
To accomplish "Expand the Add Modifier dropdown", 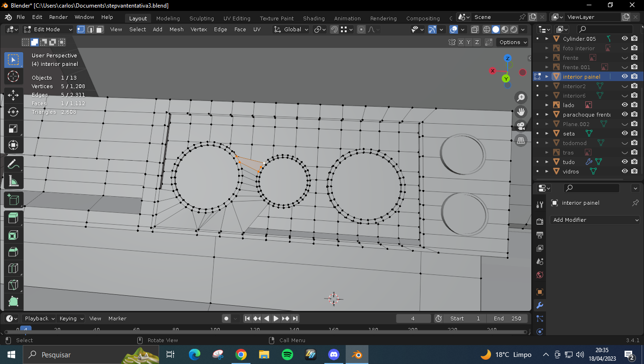I will tap(596, 220).
